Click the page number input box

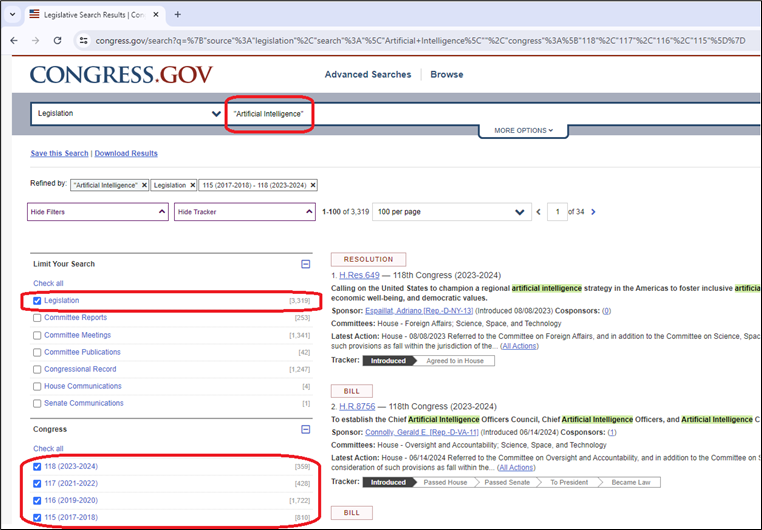pos(557,212)
